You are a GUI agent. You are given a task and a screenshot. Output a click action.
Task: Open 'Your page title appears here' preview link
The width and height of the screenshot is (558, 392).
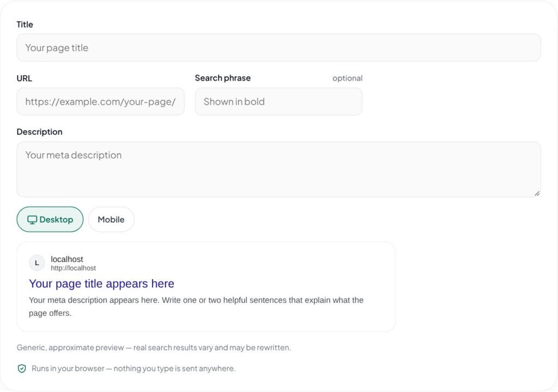[x=101, y=284]
